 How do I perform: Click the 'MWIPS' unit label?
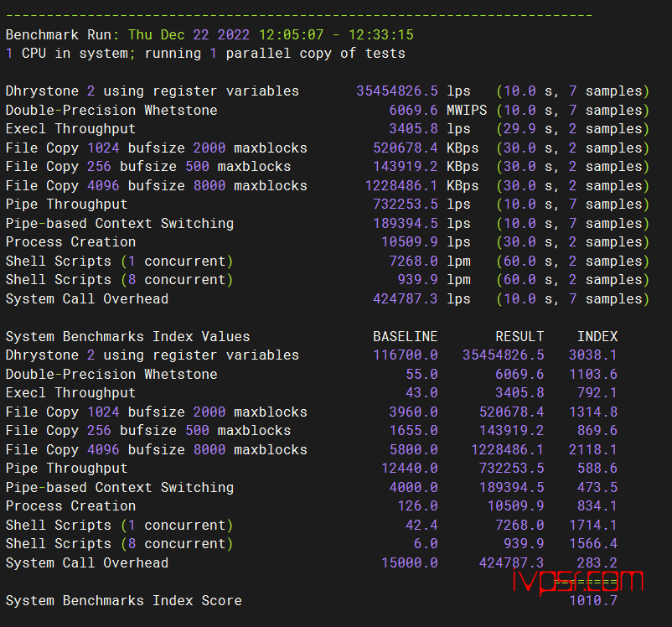[x=467, y=110]
